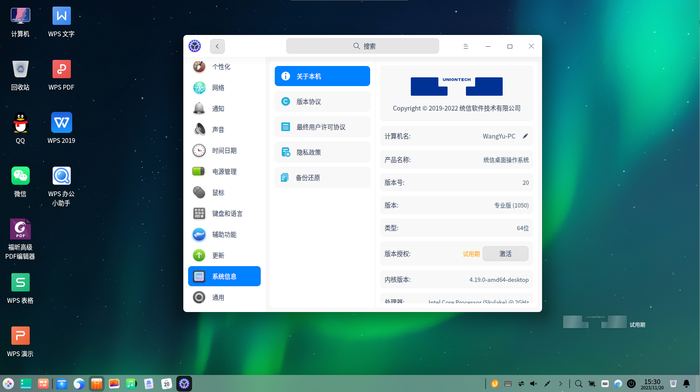Viewport: 700px width, 392px height.
Task: Open 网络 settings in sidebar
Action: pyautogui.click(x=224, y=88)
